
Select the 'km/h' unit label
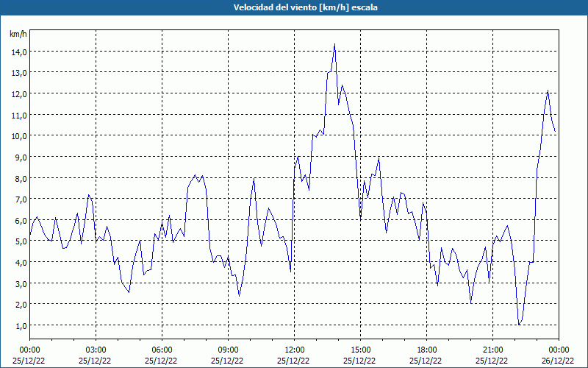18,34
